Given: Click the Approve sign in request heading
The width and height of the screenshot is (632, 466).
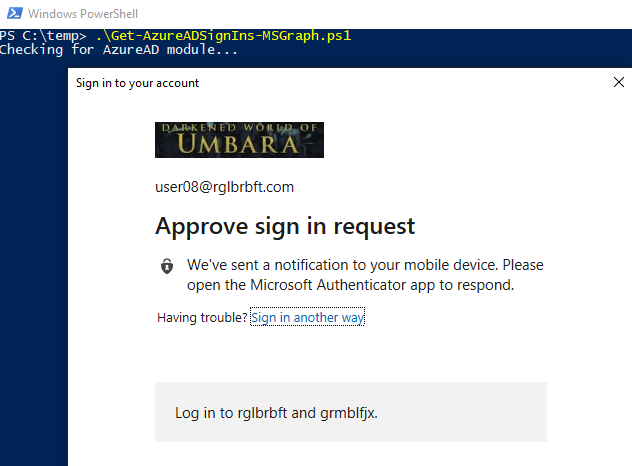Looking at the screenshot, I should pyautogui.click(x=285, y=226).
